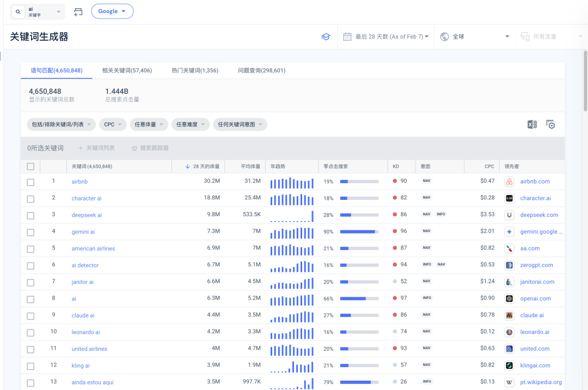
Task: Visit the zerogpt.com leader link
Action: point(536,265)
